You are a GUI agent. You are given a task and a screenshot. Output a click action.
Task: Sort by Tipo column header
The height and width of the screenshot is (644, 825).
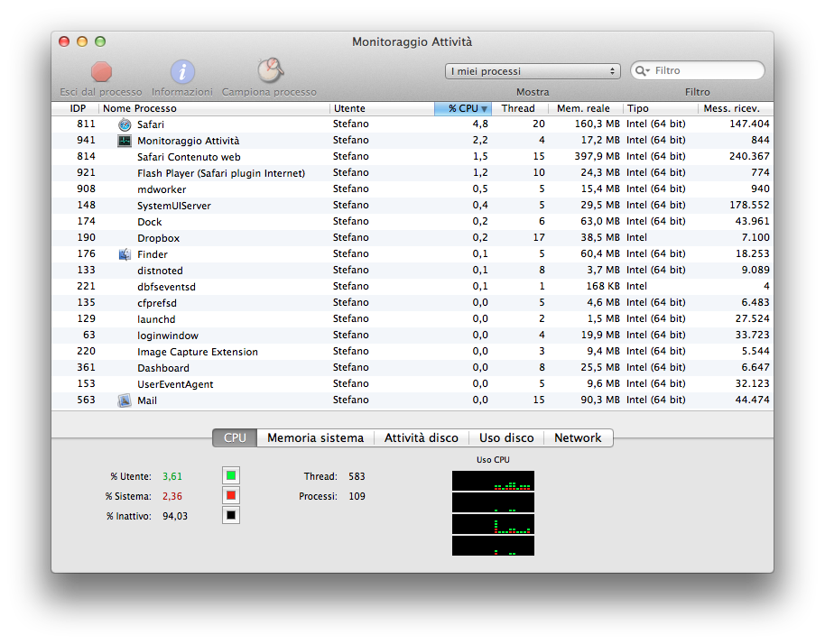661,108
